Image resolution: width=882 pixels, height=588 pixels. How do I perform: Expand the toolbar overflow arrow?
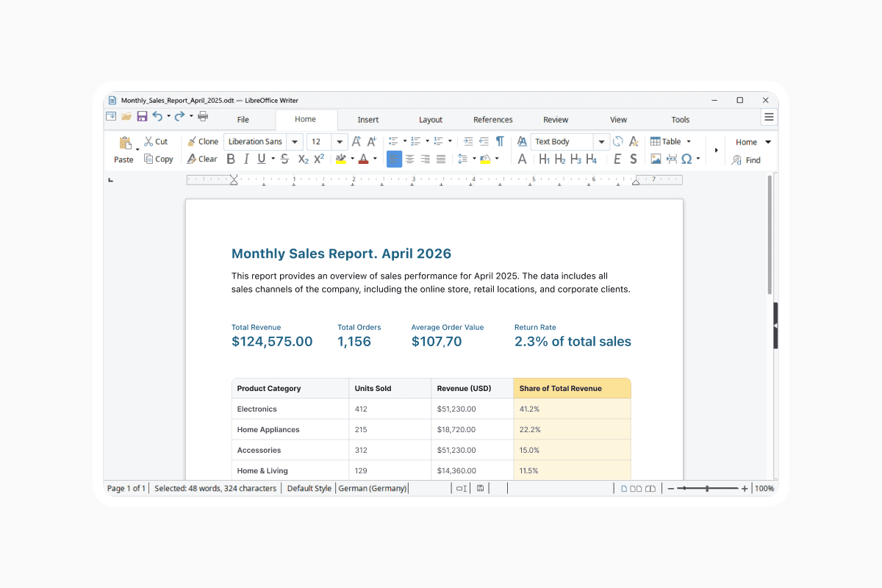(717, 150)
